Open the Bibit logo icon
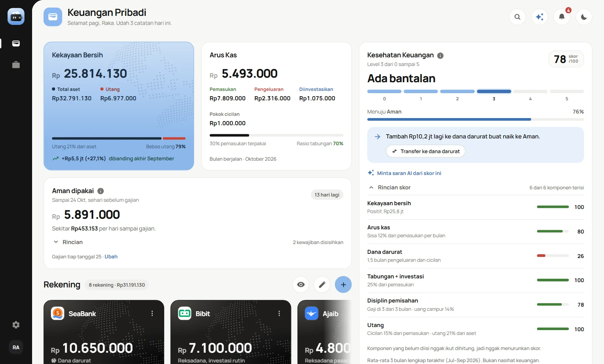Screen dimensions: 604x364 185,313
